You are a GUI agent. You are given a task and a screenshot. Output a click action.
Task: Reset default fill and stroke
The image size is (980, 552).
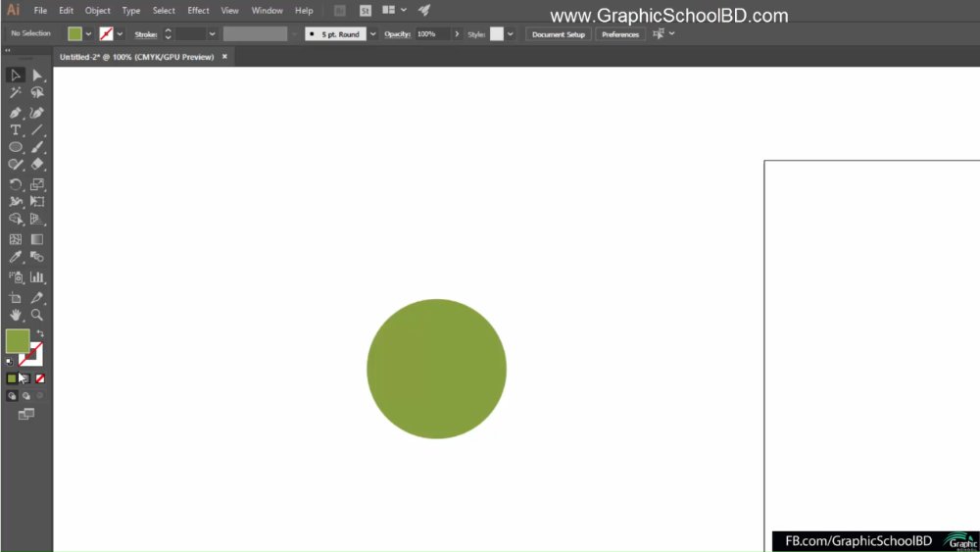pyautogui.click(x=10, y=362)
